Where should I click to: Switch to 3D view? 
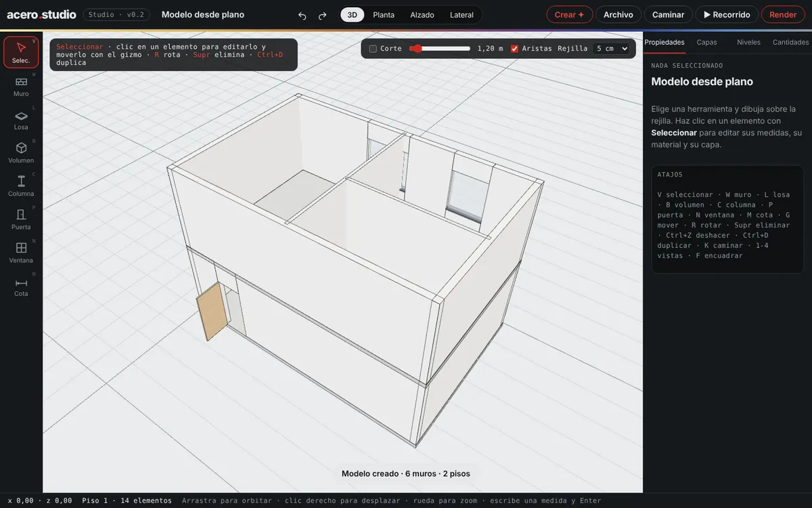tap(352, 15)
